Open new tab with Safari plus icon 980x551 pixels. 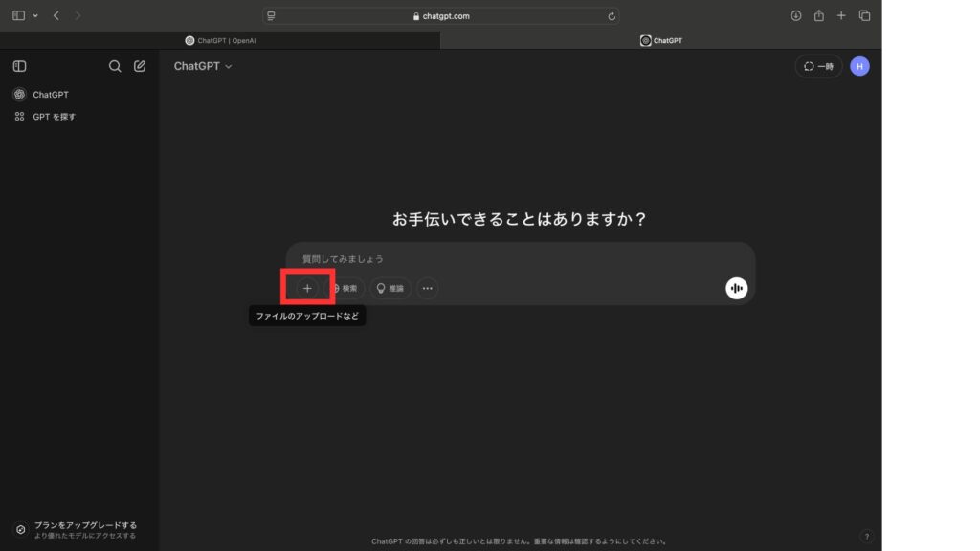(x=841, y=15)
